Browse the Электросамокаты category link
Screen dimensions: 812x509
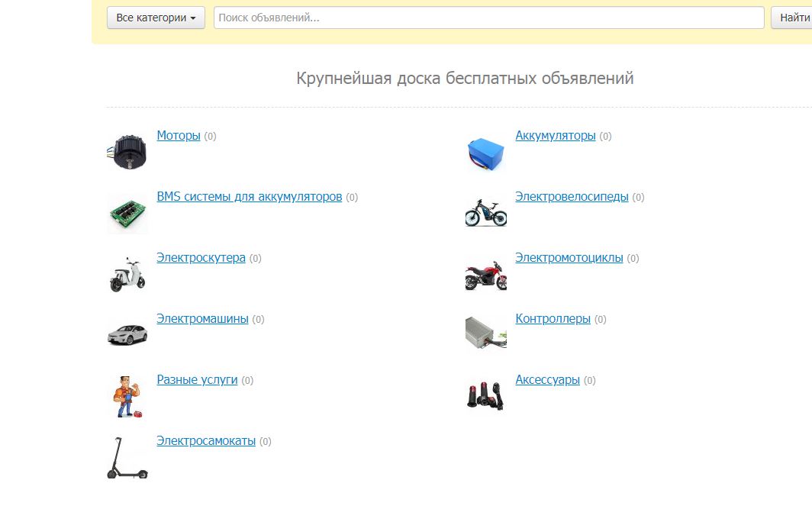pyautogui.click(x=206, y=441)
